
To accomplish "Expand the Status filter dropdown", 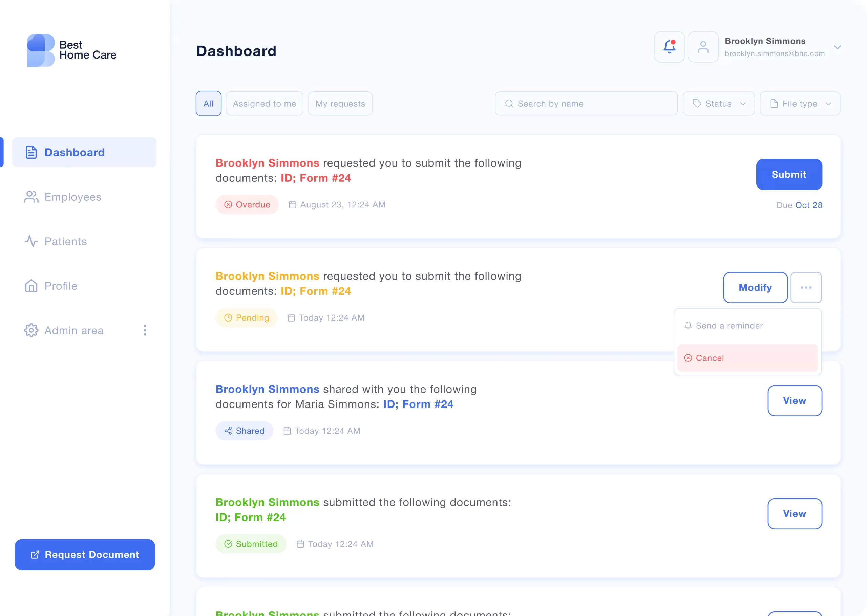I will click(718, 104).
